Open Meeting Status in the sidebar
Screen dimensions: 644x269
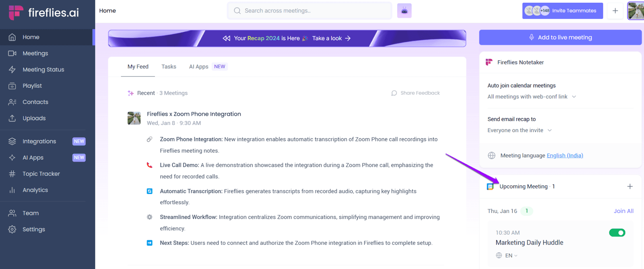[x=47, y=69]
